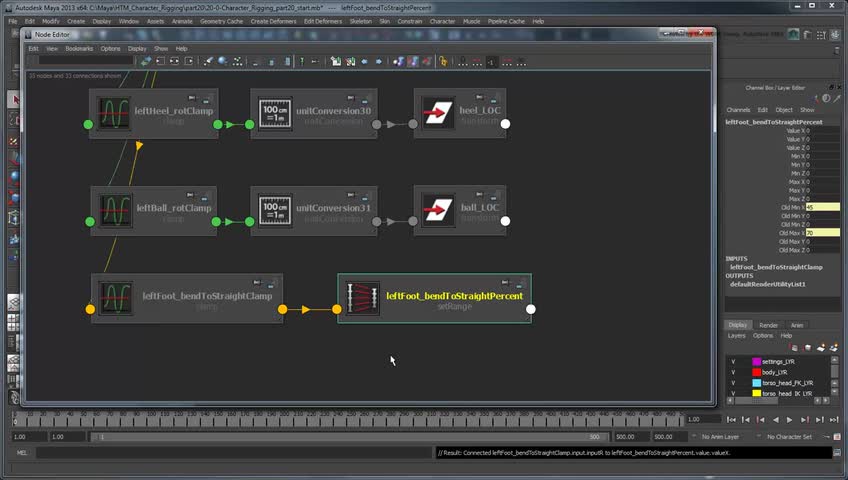Click defaultRenderUtilityList1 under OUTPUTS

click(x=767, y=284)
